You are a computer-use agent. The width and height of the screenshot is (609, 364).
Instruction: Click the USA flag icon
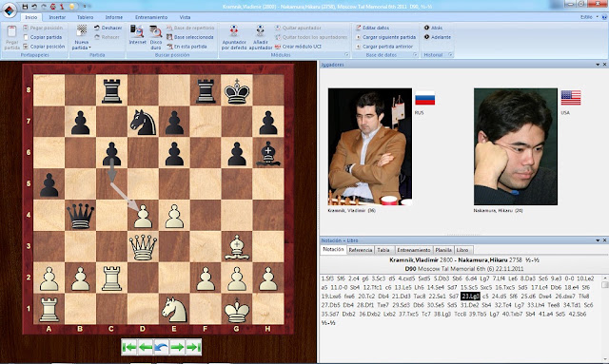(571, 98)
